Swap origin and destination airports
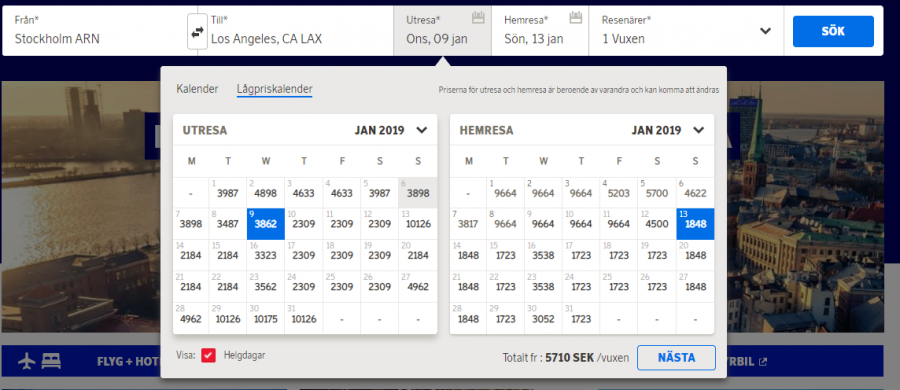This screenshot has width=900, height=390. (x=197, y=33)
